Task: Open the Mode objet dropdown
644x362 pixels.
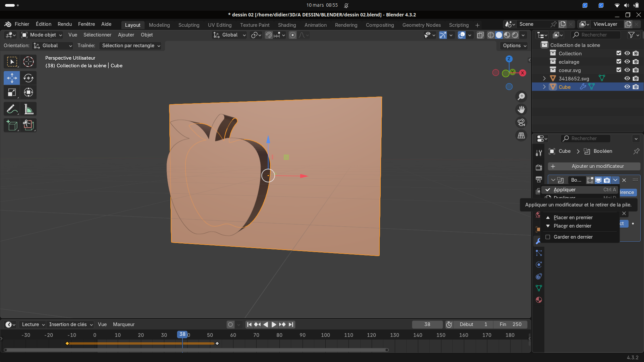Action: click(x=42, y=35)
